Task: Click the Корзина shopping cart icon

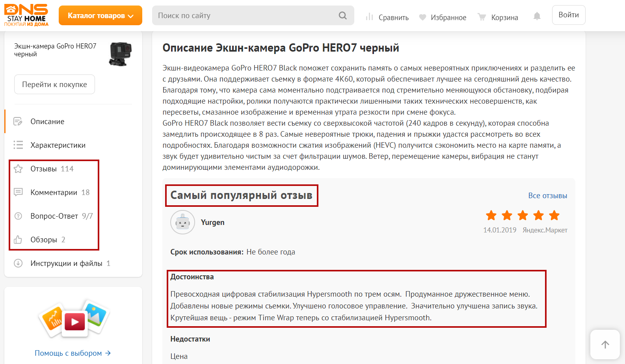Action: 482,17
